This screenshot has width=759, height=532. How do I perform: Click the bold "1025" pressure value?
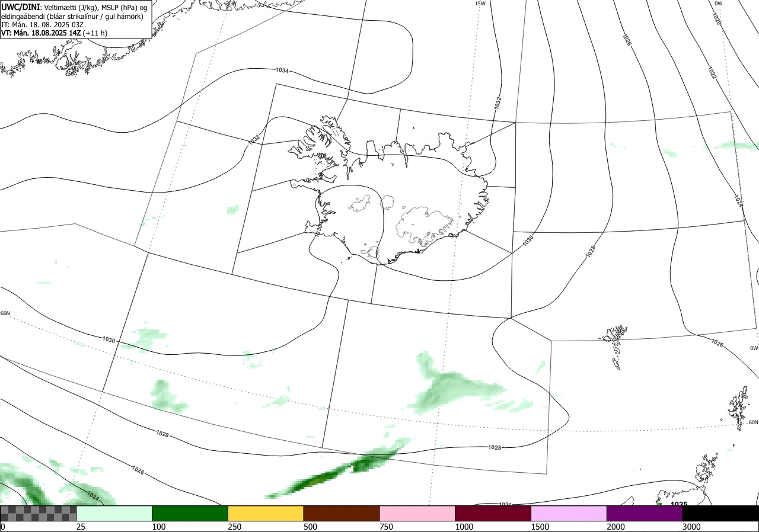coord(679,504)
